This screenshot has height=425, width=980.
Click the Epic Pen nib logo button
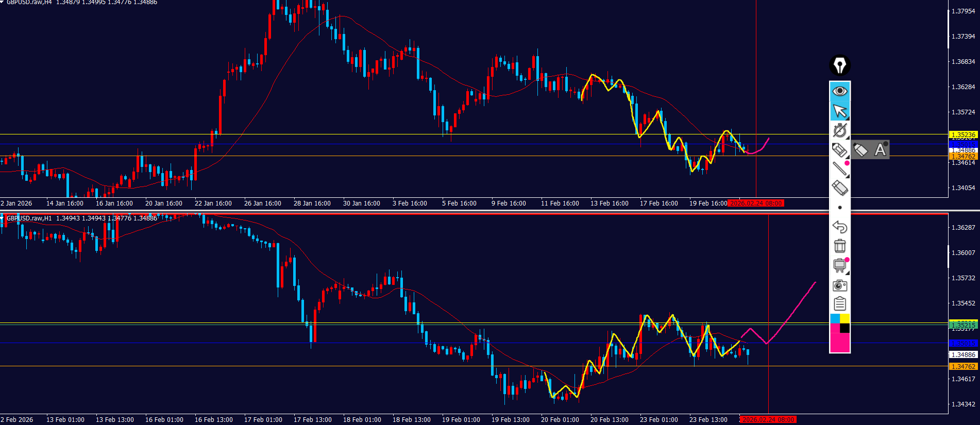[839, 65]
